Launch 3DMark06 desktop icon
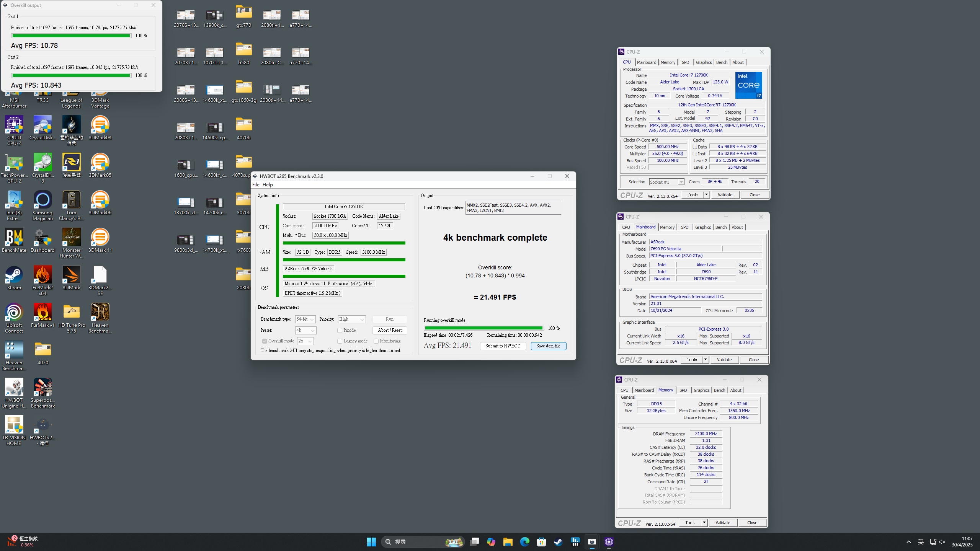980x551 pixels. click(x=100, y=203)
